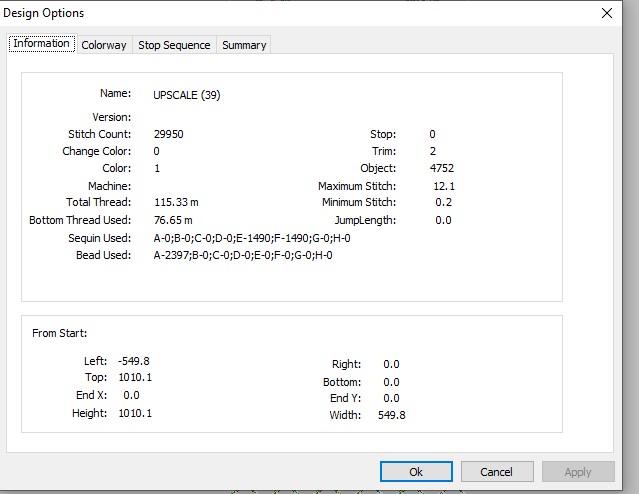Click the Height value 1010.1
The width and height of the screenshot is (639, 494).
click(135, 413)
